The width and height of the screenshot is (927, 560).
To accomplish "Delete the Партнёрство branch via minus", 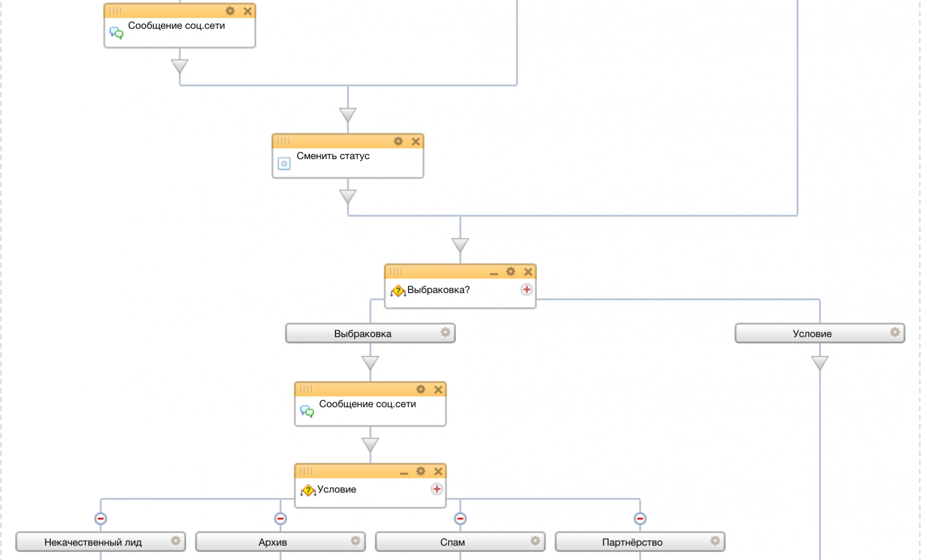I will [640, 518].
